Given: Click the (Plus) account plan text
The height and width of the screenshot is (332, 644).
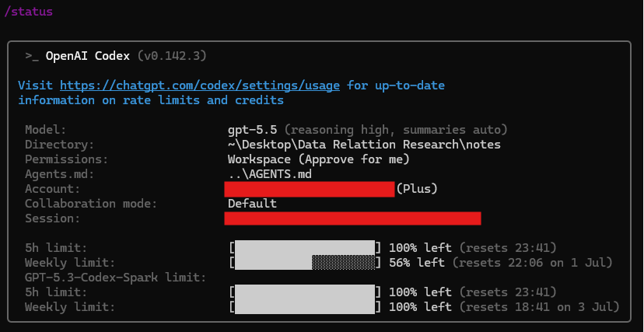Looking at the screenshot, I should [x=417, y=189].
